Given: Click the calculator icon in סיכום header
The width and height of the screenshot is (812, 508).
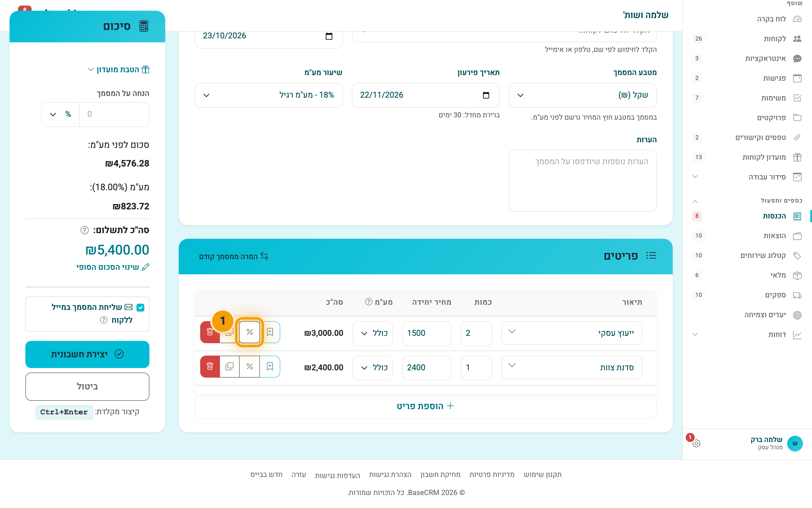Looking at the screenshot, I should 144,26.
